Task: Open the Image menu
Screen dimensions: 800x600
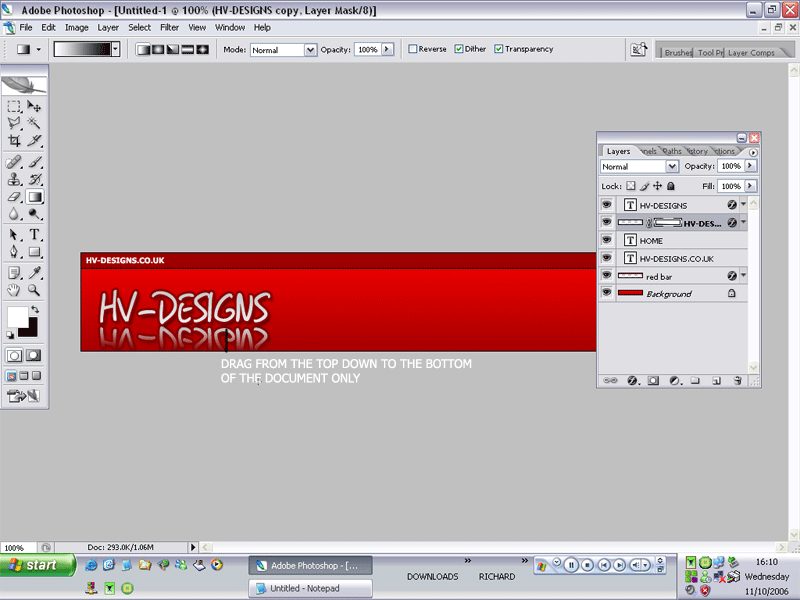Action: (77, 28)
